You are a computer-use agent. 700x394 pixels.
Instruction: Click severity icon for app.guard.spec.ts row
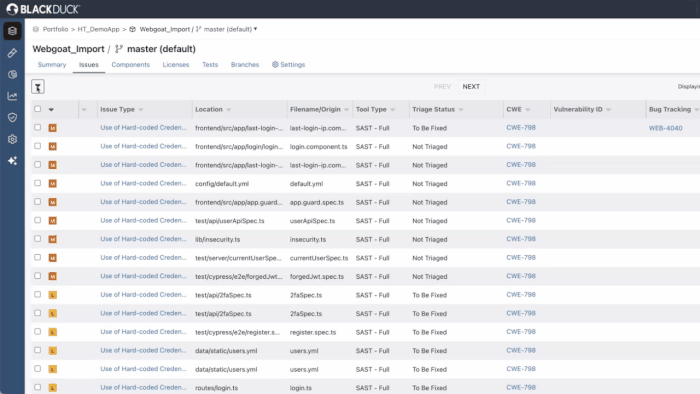tap(53, 202)
